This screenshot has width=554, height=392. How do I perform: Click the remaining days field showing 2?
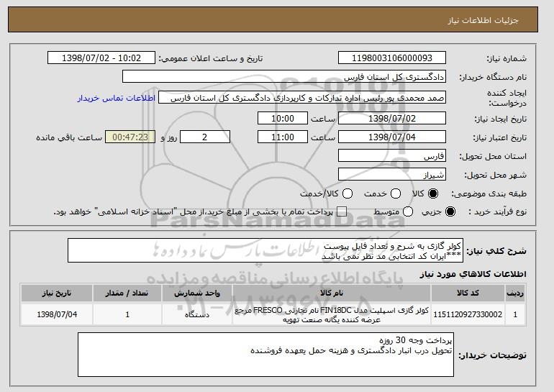point(205,137)
